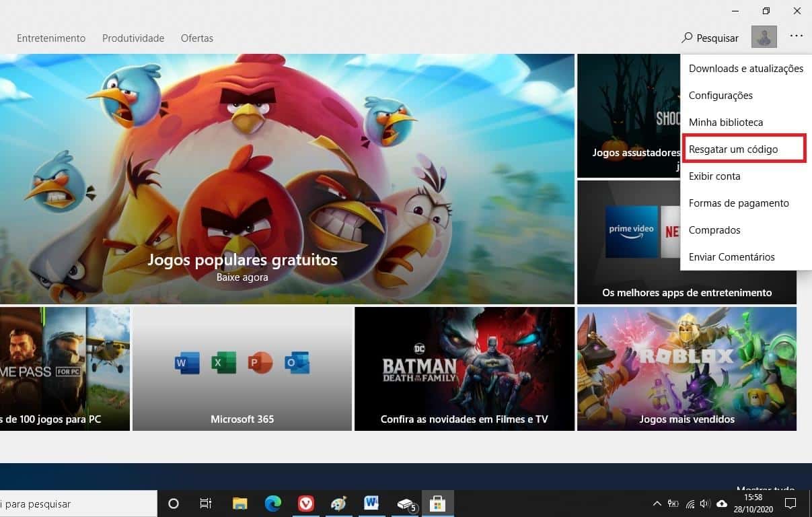
Task: Restore down the Store window
Action: point(766,11)
